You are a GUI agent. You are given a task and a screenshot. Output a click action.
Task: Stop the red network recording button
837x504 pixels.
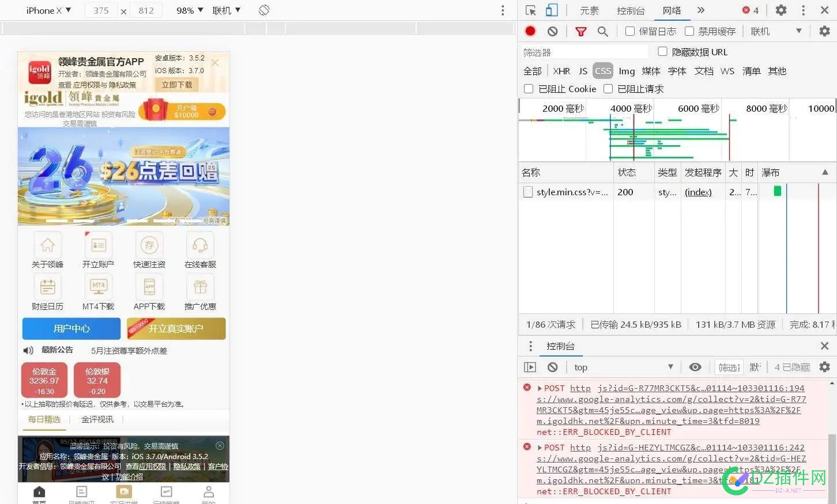pyautogui.click(x=530, y=31)
